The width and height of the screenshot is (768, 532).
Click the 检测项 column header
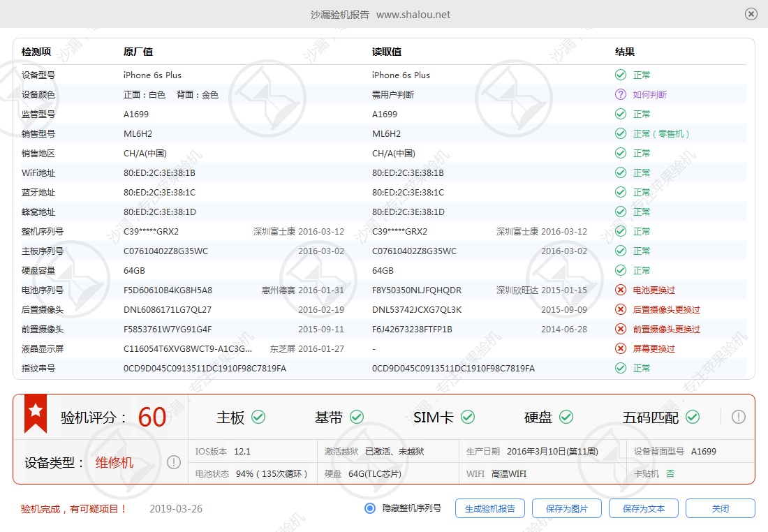pyautogui.click(x=36, y=52)
